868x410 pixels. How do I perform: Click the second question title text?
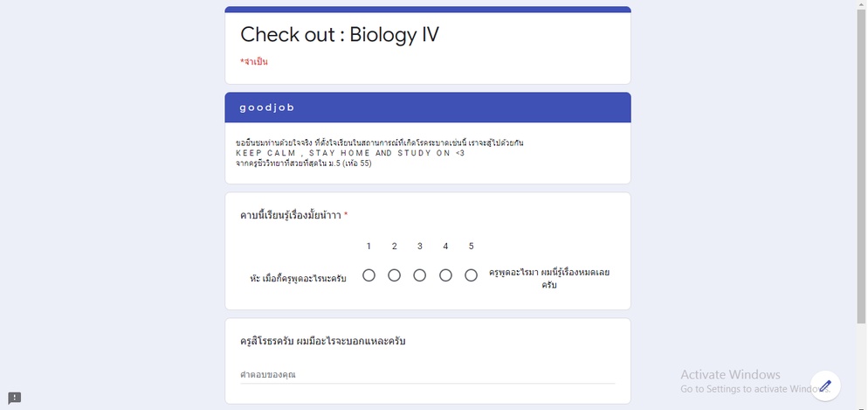click(323, 341)
